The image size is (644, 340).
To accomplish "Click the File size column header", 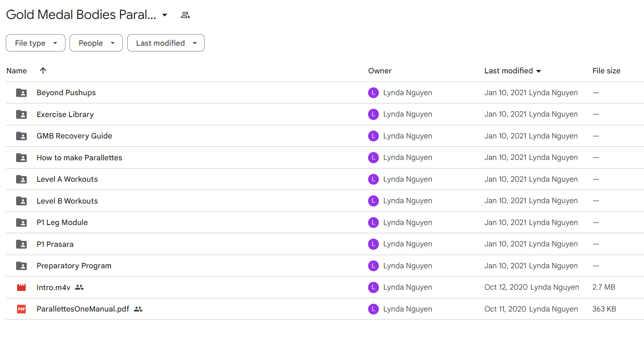I will 606,71.
